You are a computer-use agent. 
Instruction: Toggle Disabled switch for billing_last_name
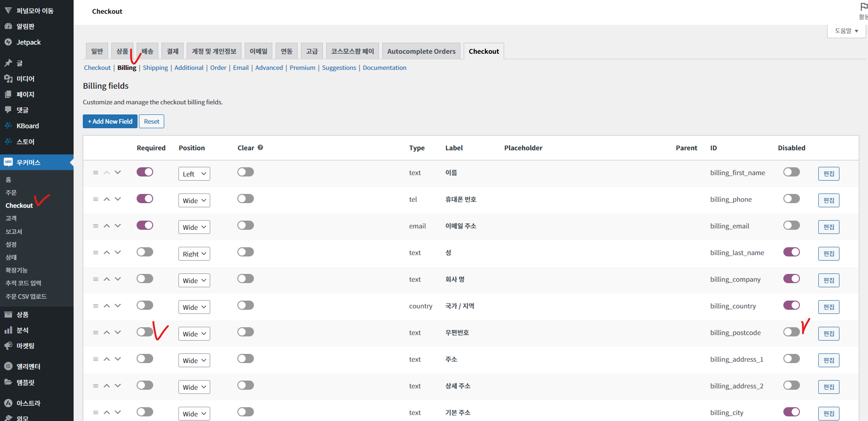coord(792,252)
